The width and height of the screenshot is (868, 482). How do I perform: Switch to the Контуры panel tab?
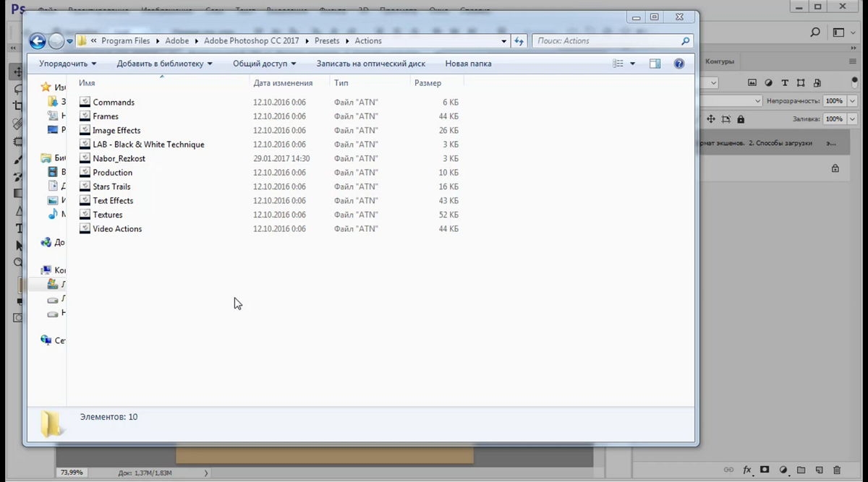tap(720, 62)
